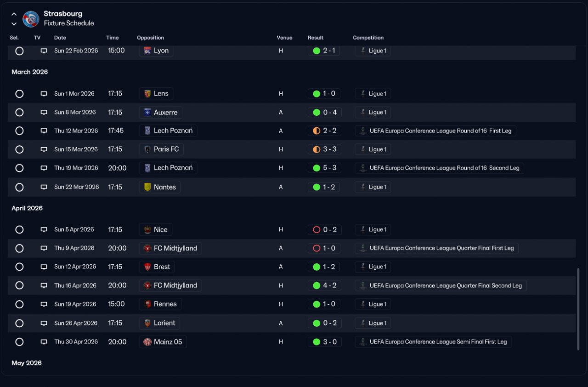
Task: Select the Lorient fixture radio button
Action: (x=19, y=323)
